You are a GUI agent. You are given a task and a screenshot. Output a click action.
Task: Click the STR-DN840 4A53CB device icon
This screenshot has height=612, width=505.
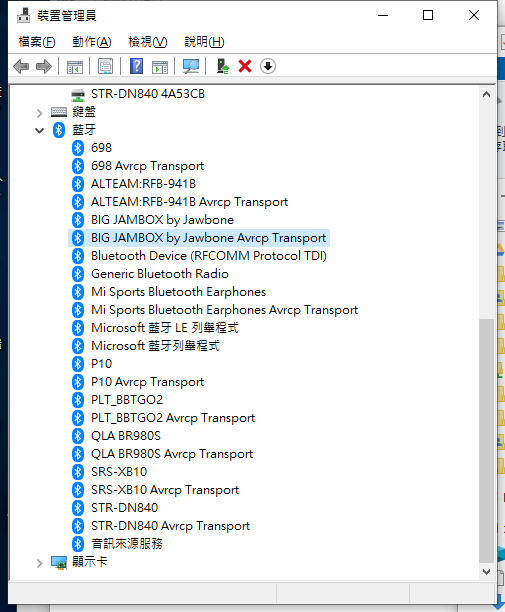[78, 94]
